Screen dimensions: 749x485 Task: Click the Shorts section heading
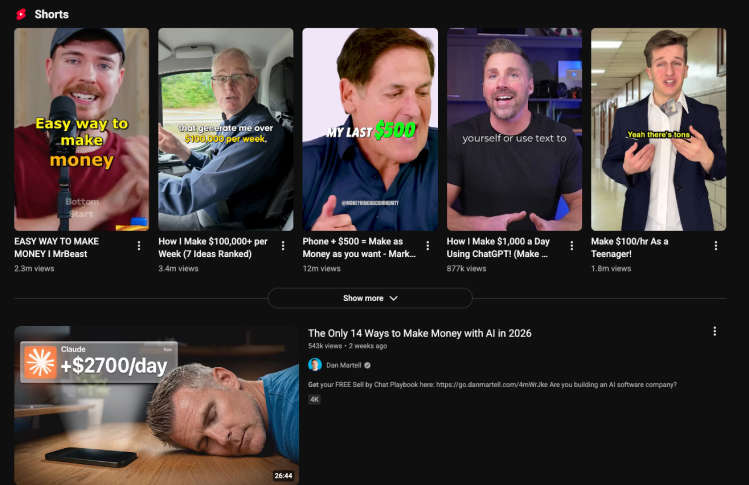[52, 14]
